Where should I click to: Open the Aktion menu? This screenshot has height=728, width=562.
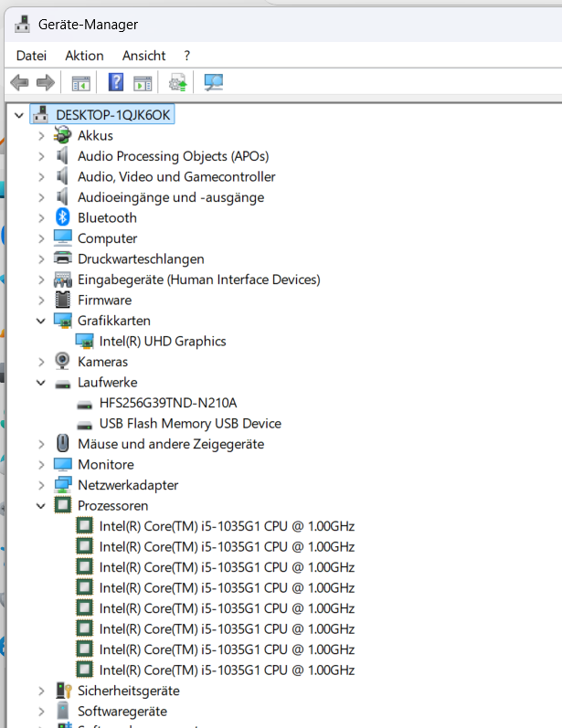click(84, 56)
